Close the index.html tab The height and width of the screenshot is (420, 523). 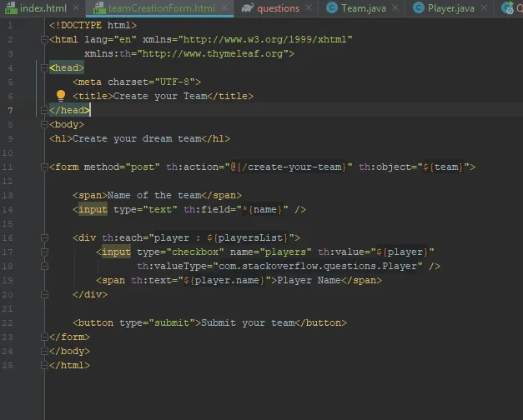click(76, 7)
